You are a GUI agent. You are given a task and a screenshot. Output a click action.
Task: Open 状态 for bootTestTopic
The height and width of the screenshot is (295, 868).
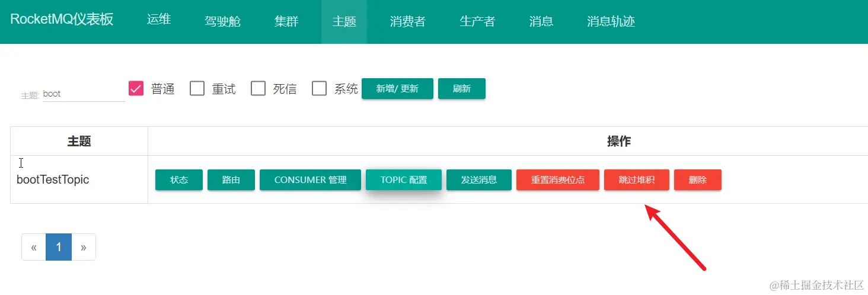click(x=179, y=180)
